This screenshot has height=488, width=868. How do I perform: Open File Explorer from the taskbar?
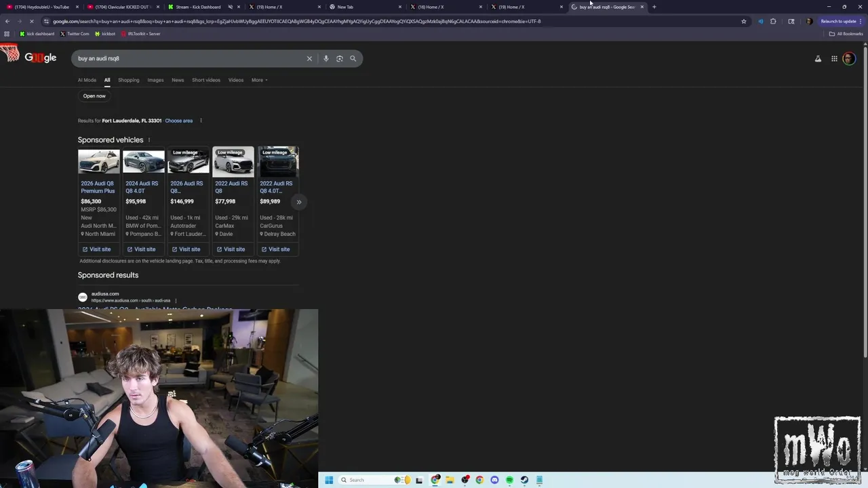point(450,480)
